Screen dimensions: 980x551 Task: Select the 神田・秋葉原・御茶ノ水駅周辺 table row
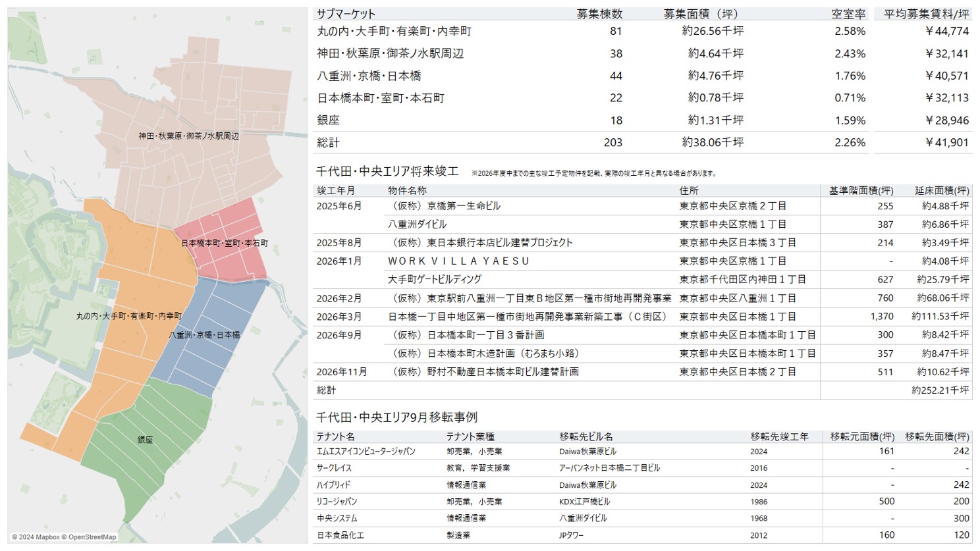pyautogui.click(x=642, y=53)
